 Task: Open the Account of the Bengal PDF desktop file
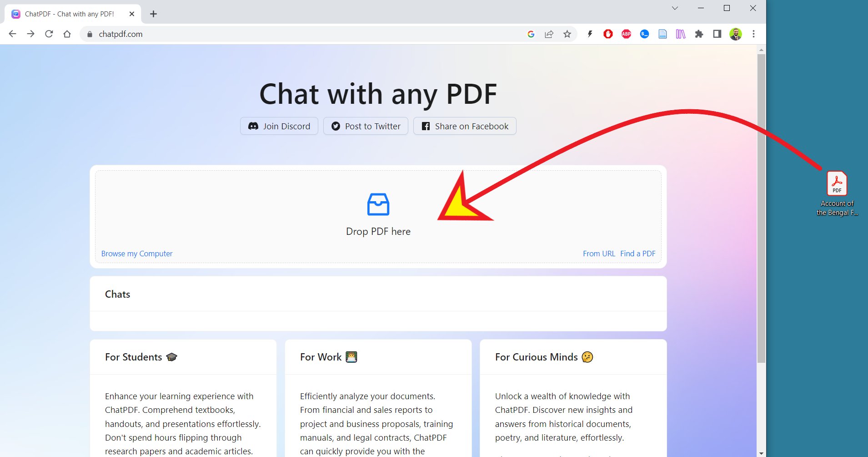click(x=837, y=184)
